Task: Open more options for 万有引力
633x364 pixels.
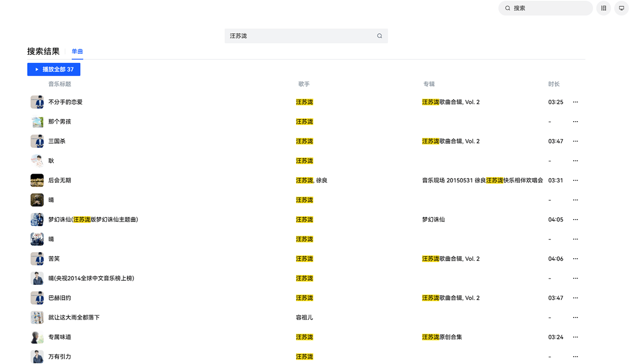Action: (x=575, y=356)
